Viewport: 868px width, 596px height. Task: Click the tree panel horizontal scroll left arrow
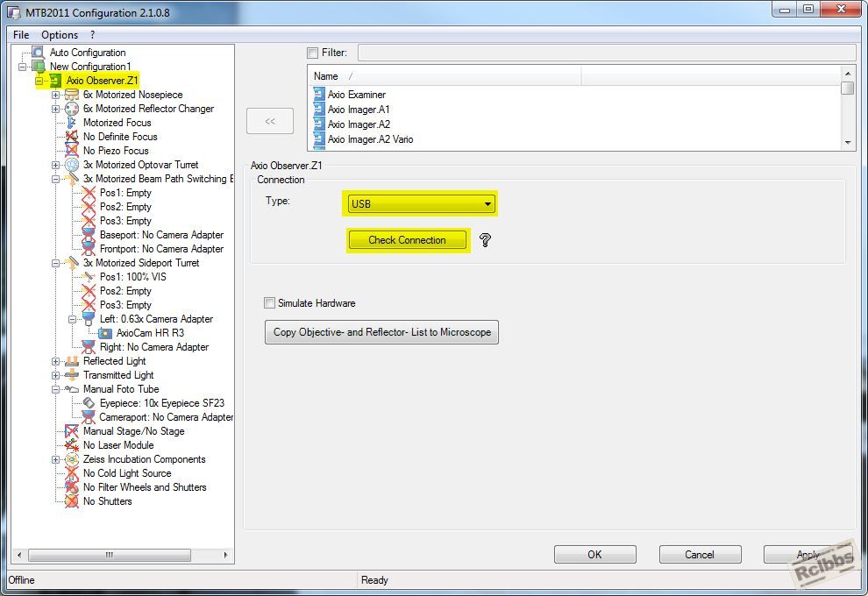click(x=19, y=555)
